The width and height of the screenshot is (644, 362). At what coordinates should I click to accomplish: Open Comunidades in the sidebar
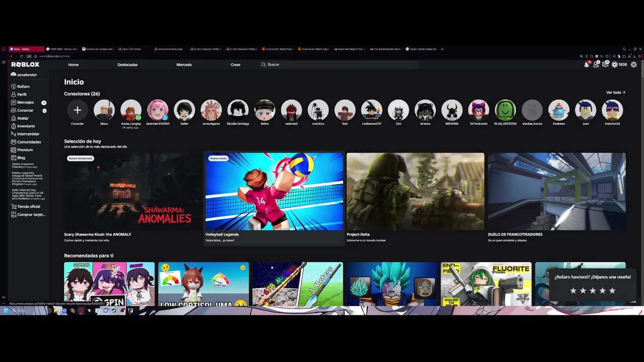(26, 142)
